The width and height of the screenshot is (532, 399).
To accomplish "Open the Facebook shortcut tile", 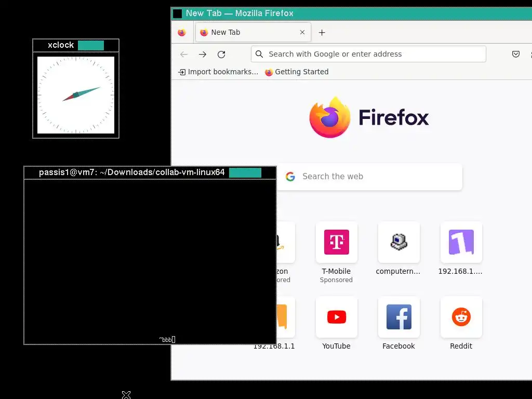I will click(x=398, y=317).
